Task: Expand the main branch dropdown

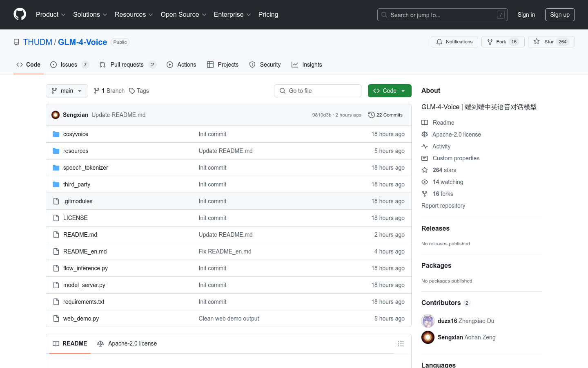Action: pos(67,91)
